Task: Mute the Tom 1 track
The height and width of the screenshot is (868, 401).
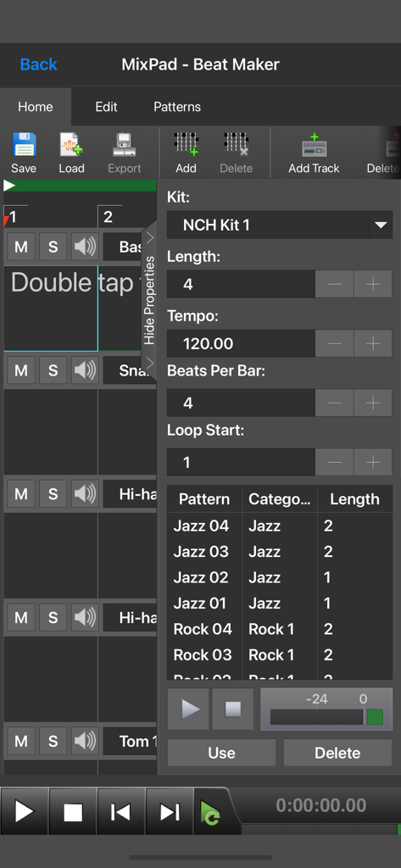Action: pos(21,741)
